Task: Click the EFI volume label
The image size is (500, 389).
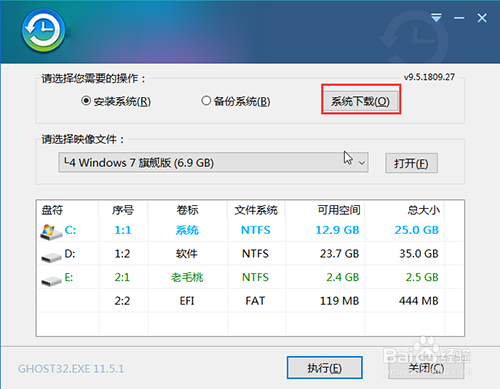Action: (x=187, y=301)
